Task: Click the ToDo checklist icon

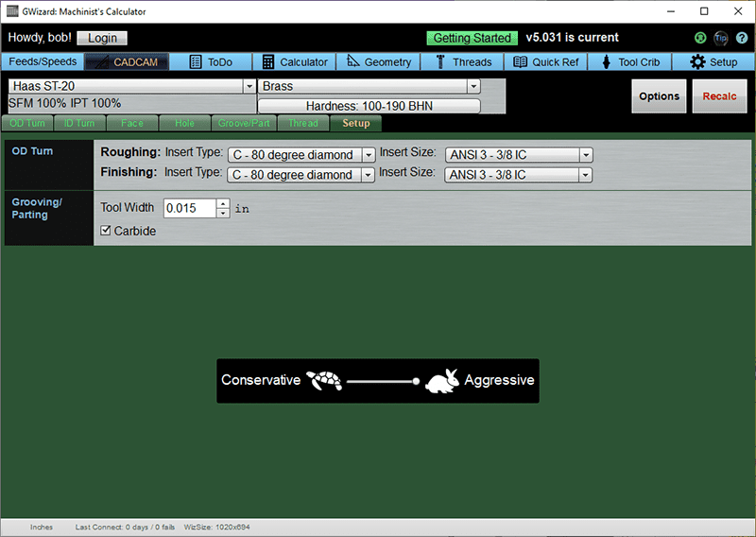Action: click(x=196, y=62)
